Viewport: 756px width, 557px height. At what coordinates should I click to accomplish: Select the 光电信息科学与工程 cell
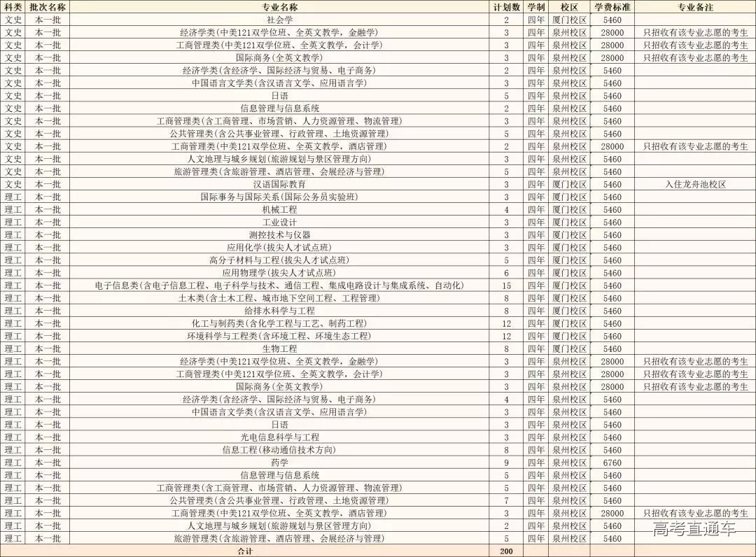(x=279, y=437)
